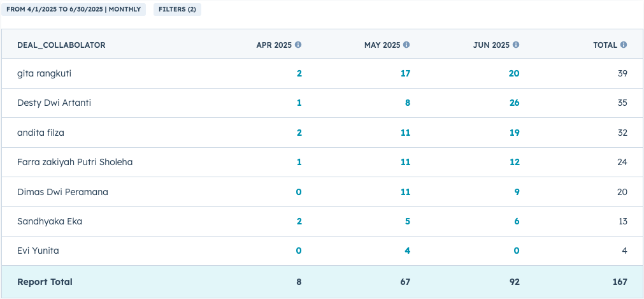This screenshot has width=644, height=299.
Task: Open the FILTERS (2) badge
Action: pos(177,10)
